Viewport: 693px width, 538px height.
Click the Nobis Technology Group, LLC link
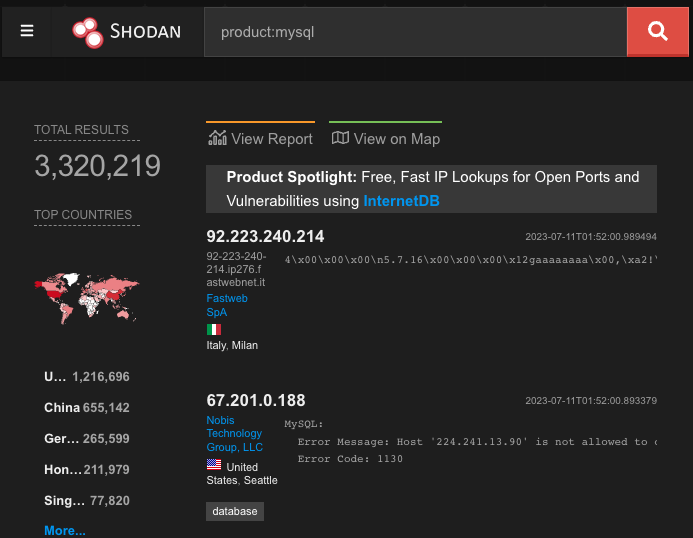(235, 433)
